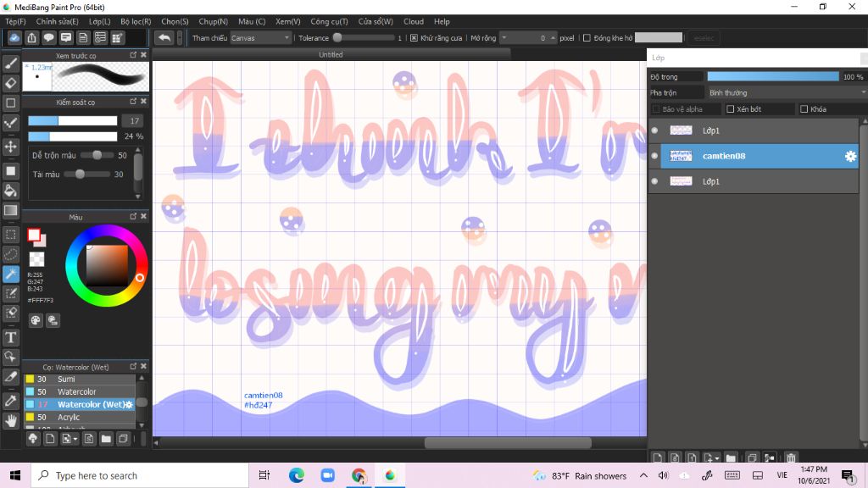This screenshot has height=488, width=868.
Task: Open the Pha trộn Bình thường dropdown
Action: click(x=786, y=92)
